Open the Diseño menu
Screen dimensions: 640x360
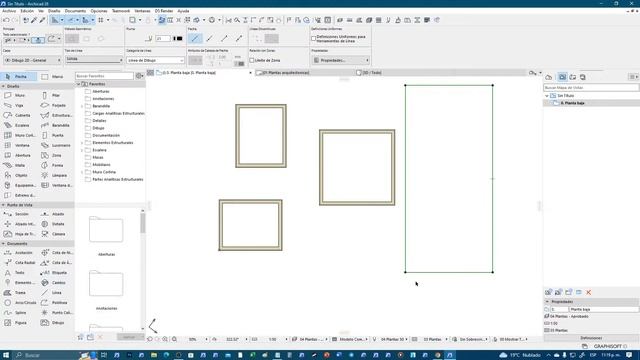pos(54,11)
